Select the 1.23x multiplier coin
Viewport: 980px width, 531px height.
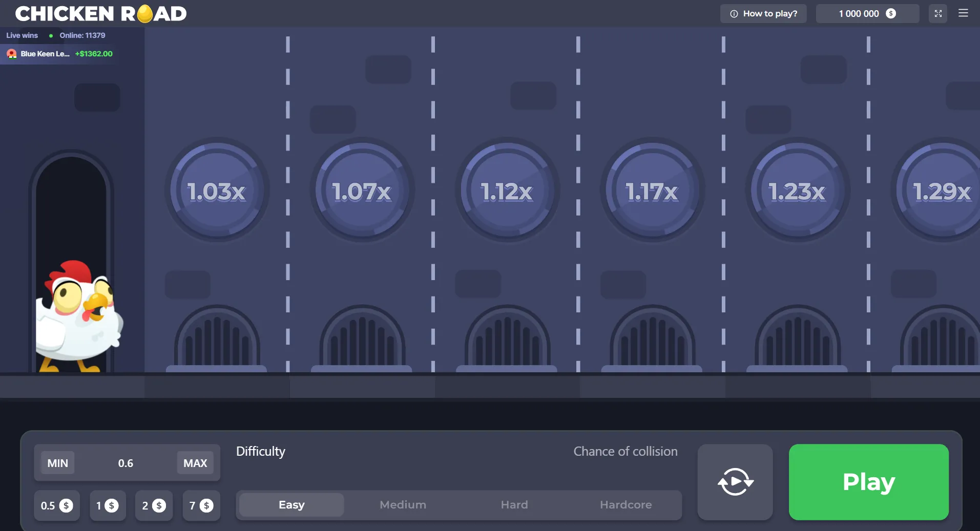point(797,190)
